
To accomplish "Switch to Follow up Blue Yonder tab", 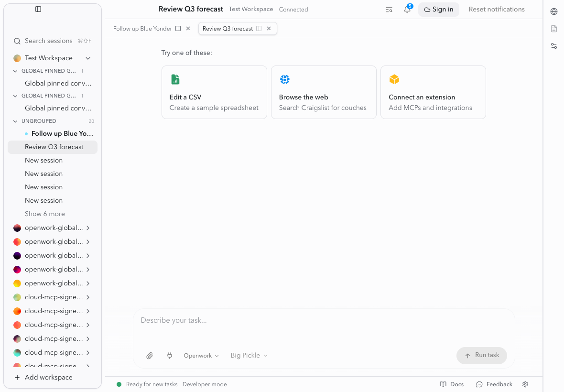I will click(x=142, y=28).
